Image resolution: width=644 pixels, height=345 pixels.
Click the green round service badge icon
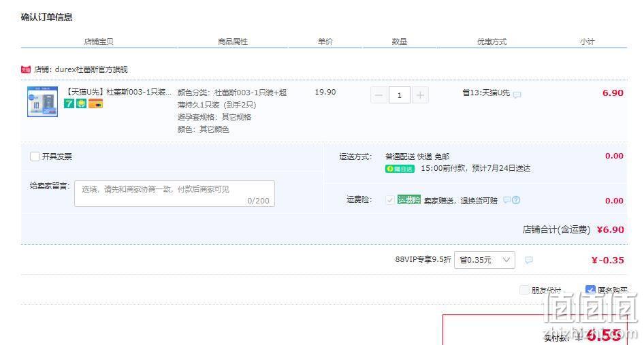81,103
